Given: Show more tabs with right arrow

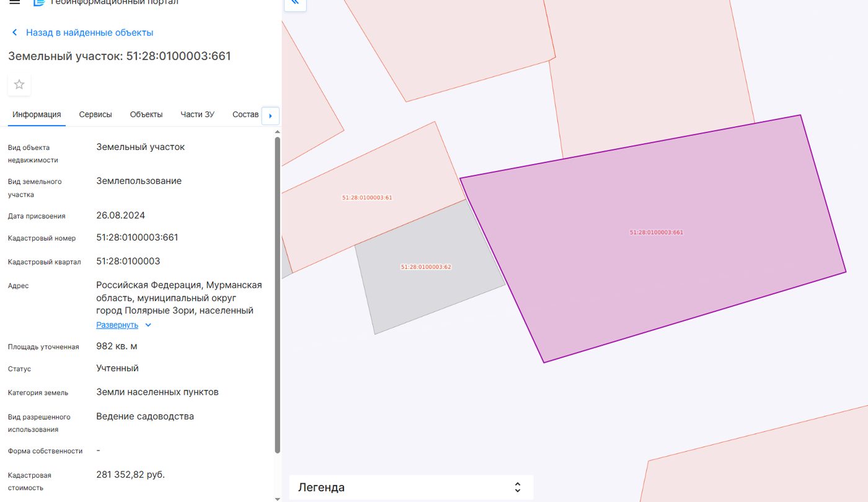Looking at the screenshot, I should (x=270, y=116).
